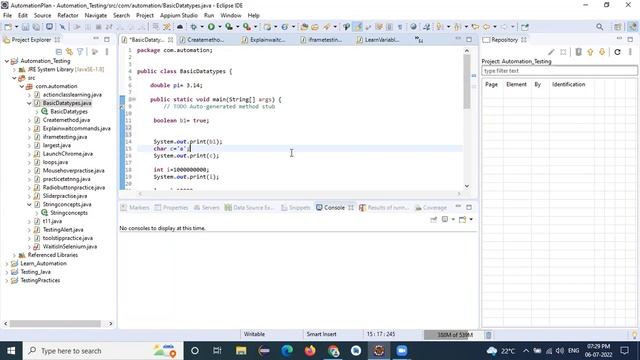Open Firefox from the taskbar
640x360 pixels.
point(310,351)
